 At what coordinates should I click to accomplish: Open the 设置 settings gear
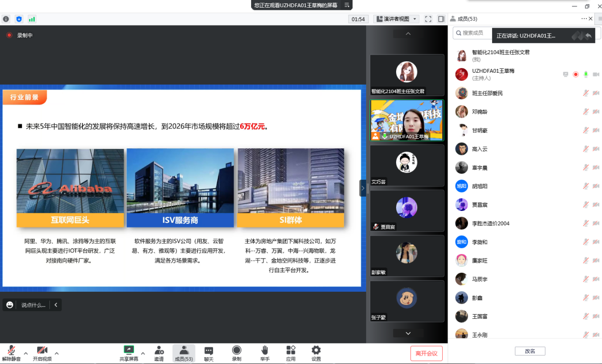[x=316, y=353]
